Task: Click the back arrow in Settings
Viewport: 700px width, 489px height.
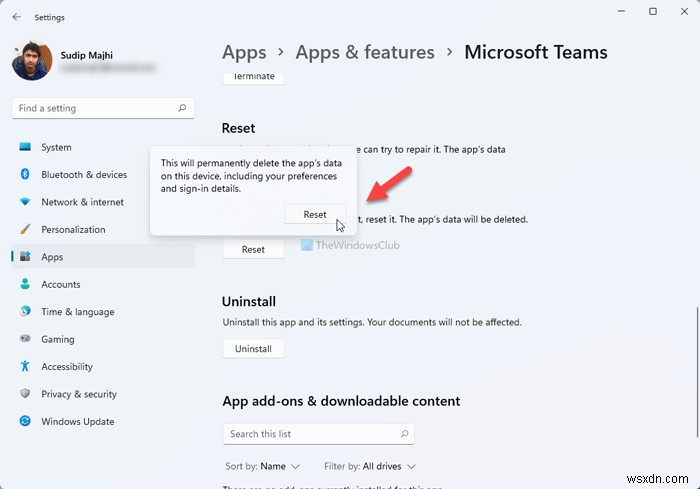Action: (x=17, y=17)
